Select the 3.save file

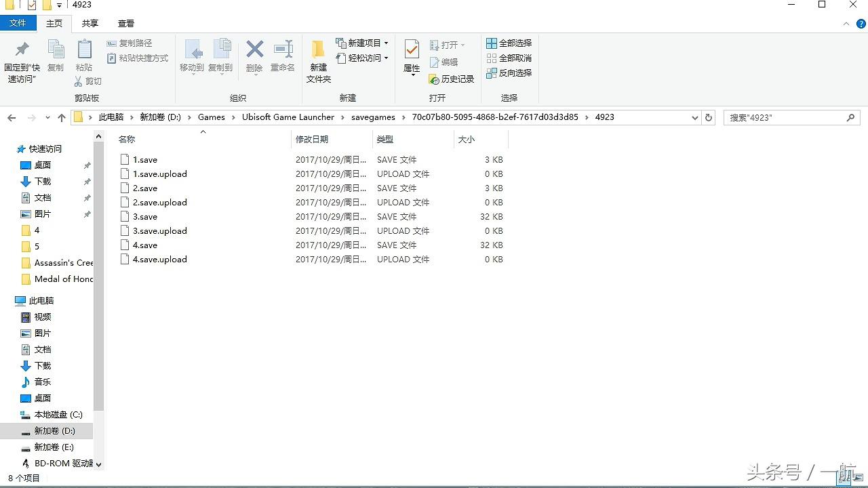pos(145,217)
